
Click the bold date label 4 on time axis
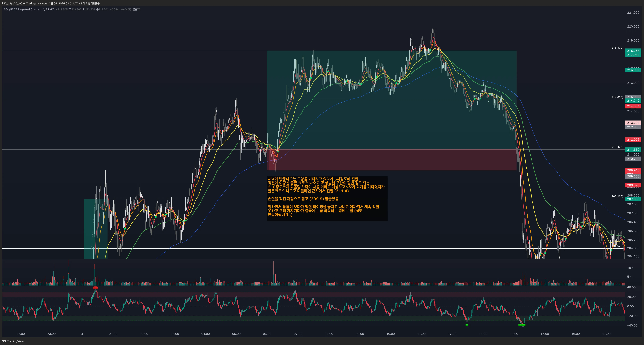(x=82, y=334)
